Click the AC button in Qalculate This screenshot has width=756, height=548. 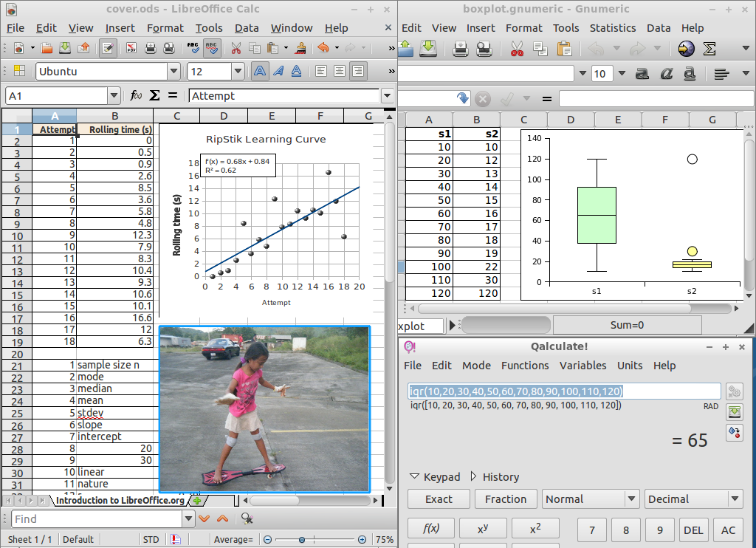728,530
